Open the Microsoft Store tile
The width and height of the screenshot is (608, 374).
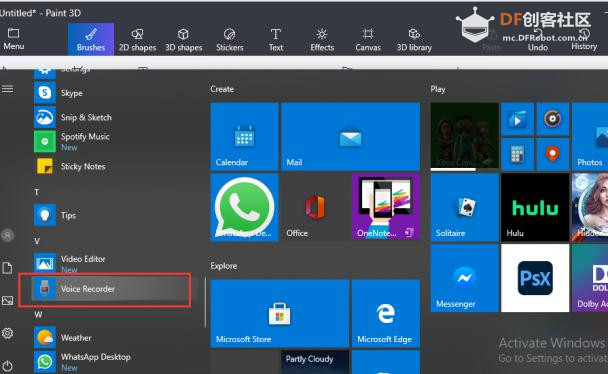click(280, 314)
